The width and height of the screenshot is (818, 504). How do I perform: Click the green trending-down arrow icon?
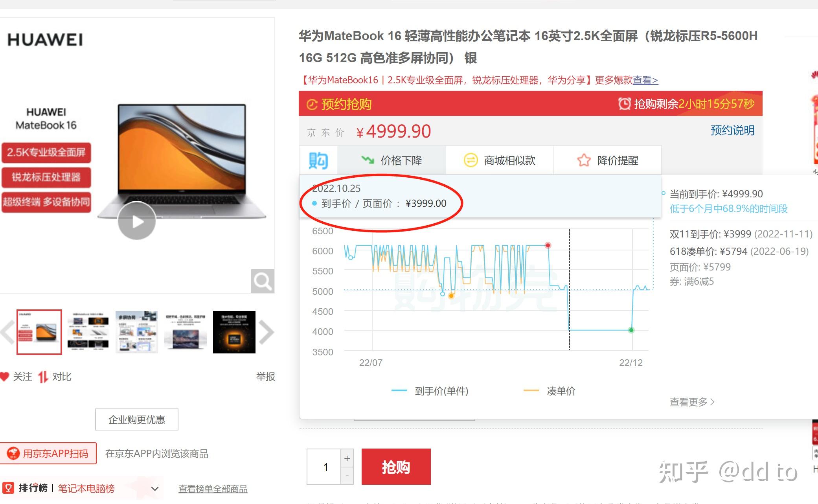click(x=368, y=160)
